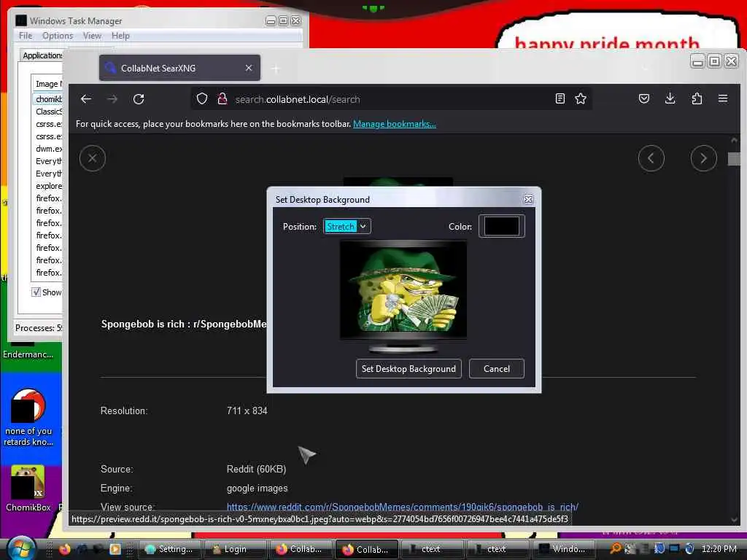Select the CollabNet SearXNG browser tab

tap(179, 68)
